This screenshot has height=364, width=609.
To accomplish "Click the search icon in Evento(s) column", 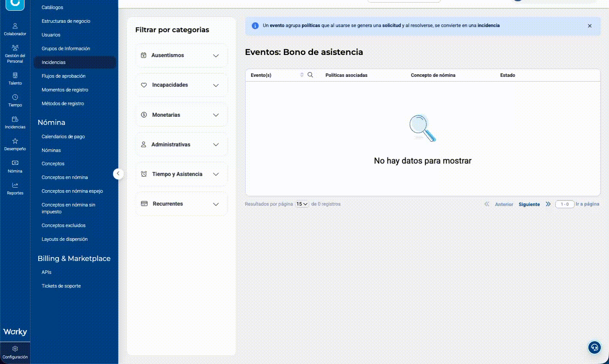I will point(311,75).
